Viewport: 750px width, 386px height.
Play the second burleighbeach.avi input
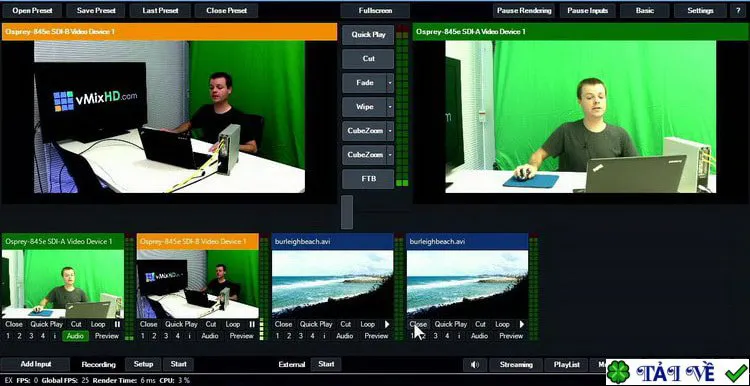point(522,324)
